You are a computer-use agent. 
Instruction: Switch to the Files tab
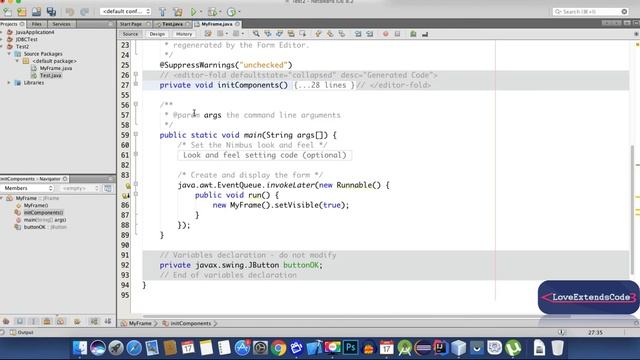(37, 24)
